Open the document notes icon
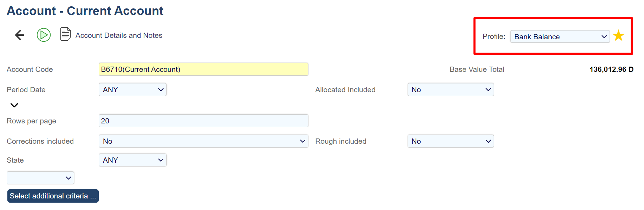 (65, 34)
